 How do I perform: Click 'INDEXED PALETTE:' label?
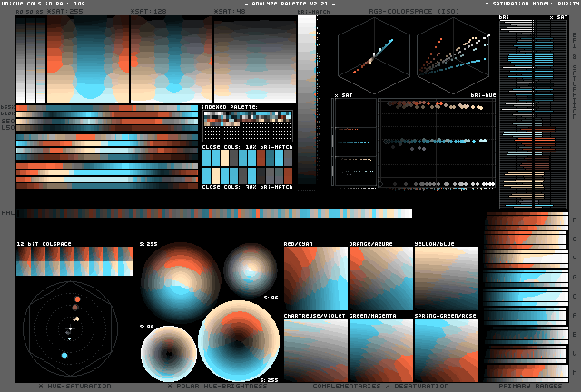(x=230, y=107)
